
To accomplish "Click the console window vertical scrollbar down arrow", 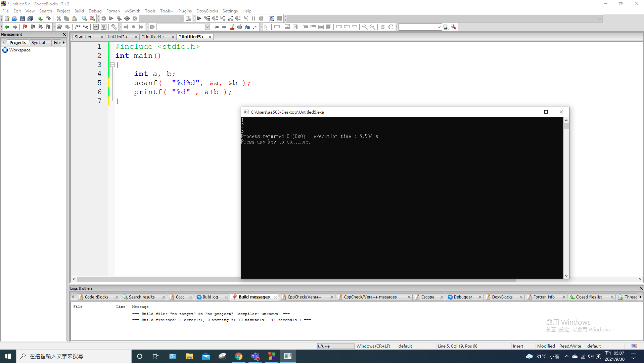I will (x=566, y=276).
